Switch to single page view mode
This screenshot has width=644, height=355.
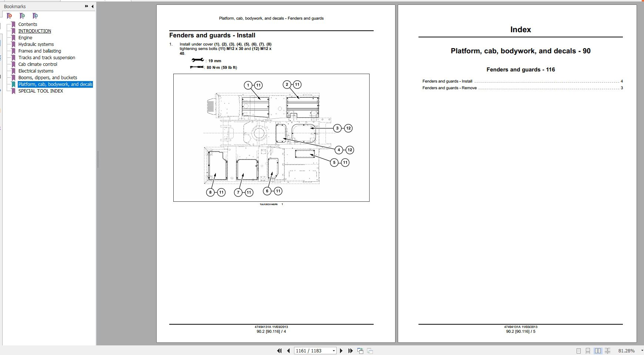[x=579, y=351]
